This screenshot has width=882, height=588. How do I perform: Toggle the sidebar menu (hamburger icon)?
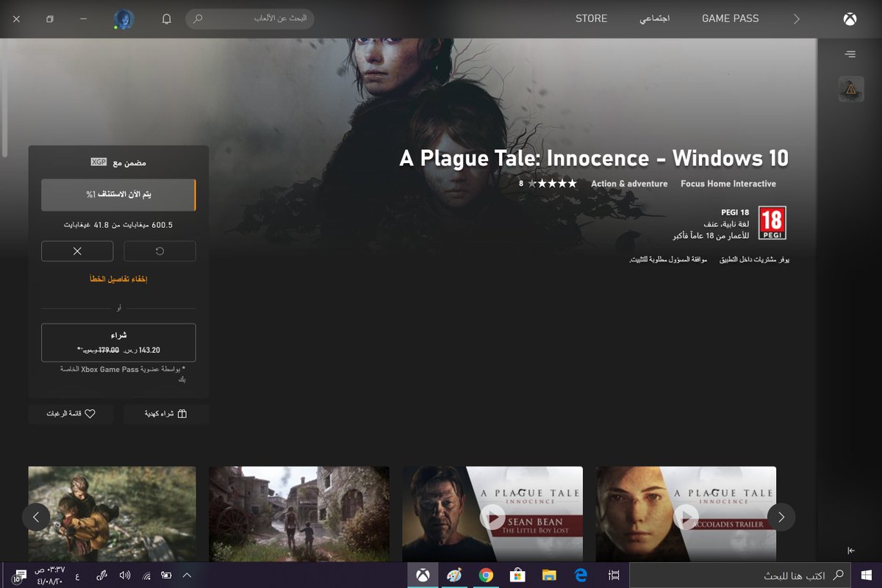pos(850,54)
